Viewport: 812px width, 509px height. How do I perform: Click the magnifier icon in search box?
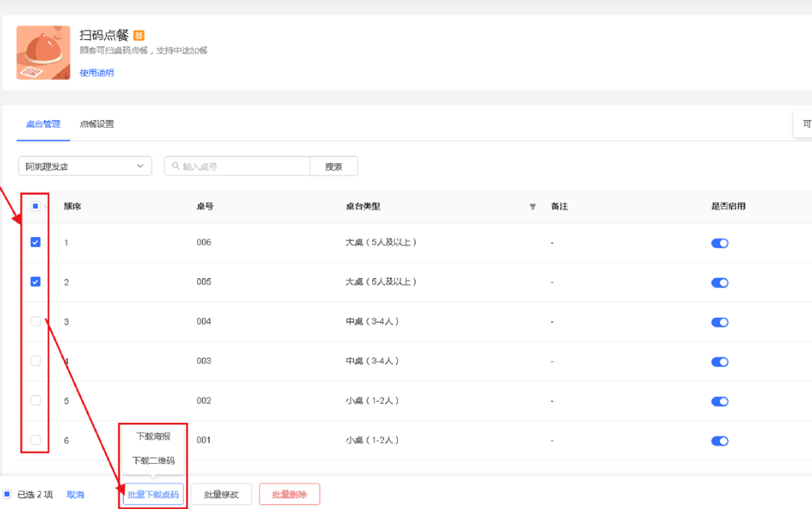click(x=175, y=166)
